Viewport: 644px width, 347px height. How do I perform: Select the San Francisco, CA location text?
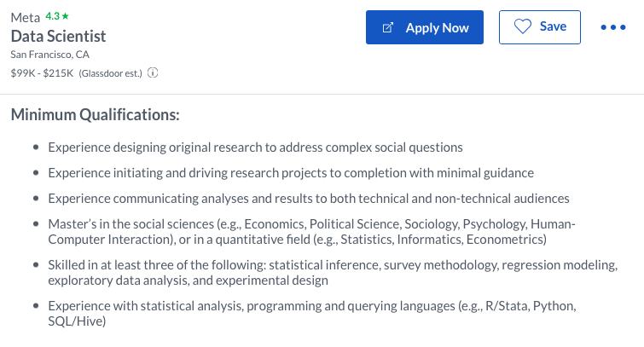point(49,55)
